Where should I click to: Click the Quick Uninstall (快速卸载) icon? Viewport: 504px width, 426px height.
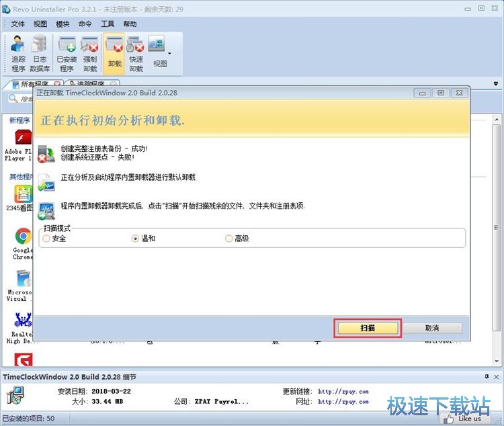pos(136,54)
